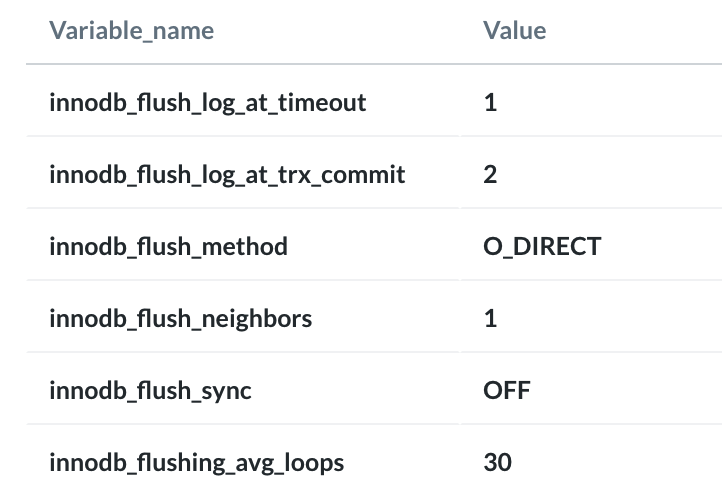
Task: Click the OFF value for innodb_flush_sync
Action: [x=507, y=390]
